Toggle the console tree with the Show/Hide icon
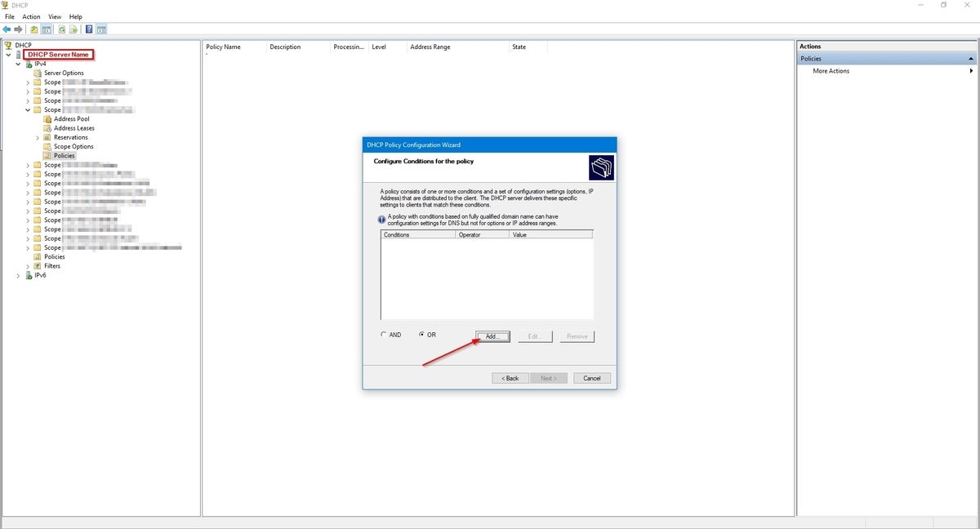 click(x=47, y=29)
